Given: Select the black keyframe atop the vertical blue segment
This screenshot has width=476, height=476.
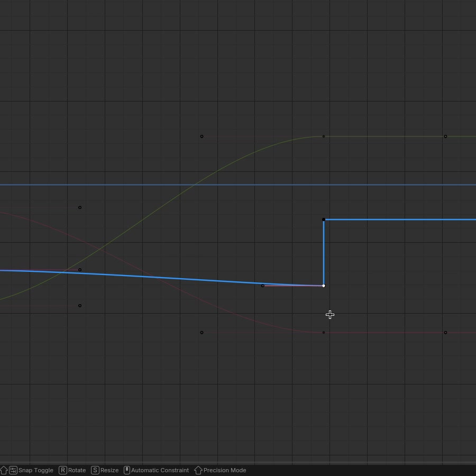Looking at the screenshot, I should (x=324, y=219).
